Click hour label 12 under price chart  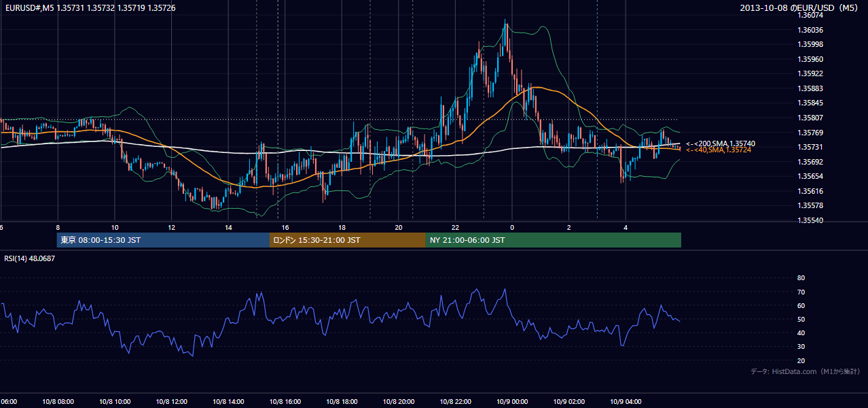tap(172, 228)
